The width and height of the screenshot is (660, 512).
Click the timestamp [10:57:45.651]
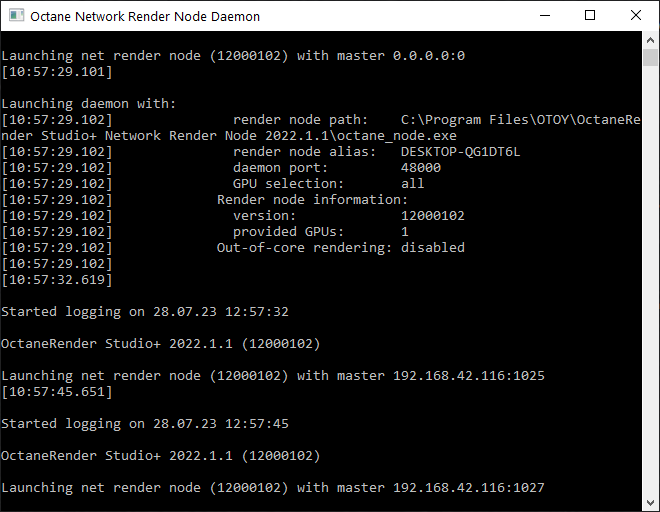pyautogui.click(x=57, y=392)
